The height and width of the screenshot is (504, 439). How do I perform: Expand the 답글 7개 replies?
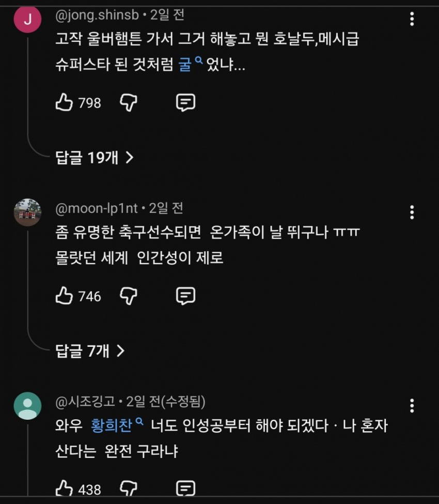[x=90, y=352]
